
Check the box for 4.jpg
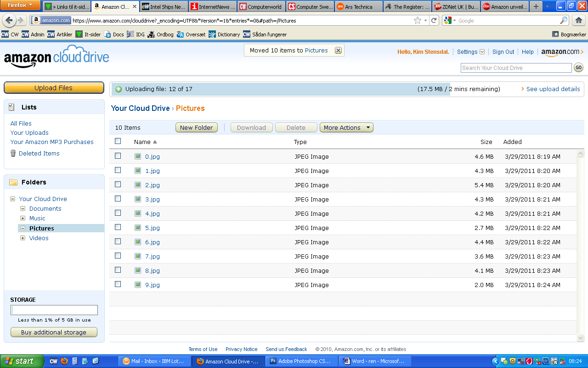[118, 213]
